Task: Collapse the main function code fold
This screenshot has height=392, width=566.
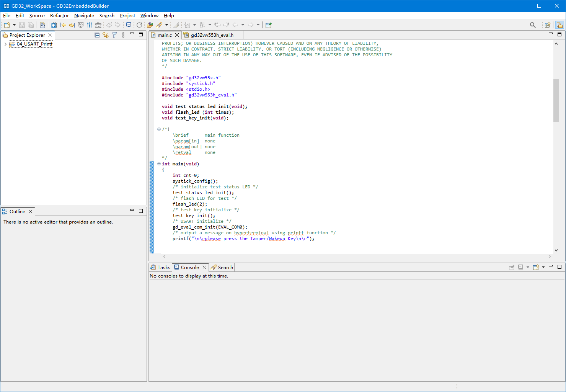Action: pos(159,164)
